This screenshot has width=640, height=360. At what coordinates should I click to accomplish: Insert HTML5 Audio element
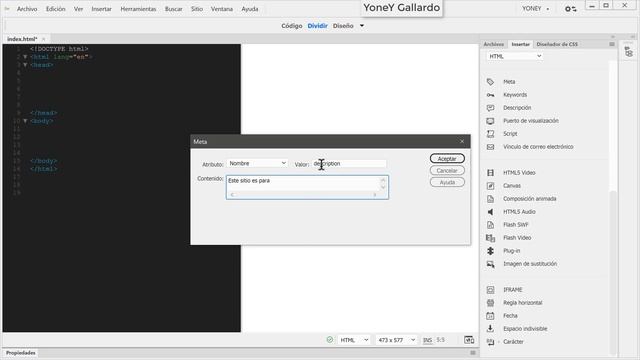pos(519,212)
